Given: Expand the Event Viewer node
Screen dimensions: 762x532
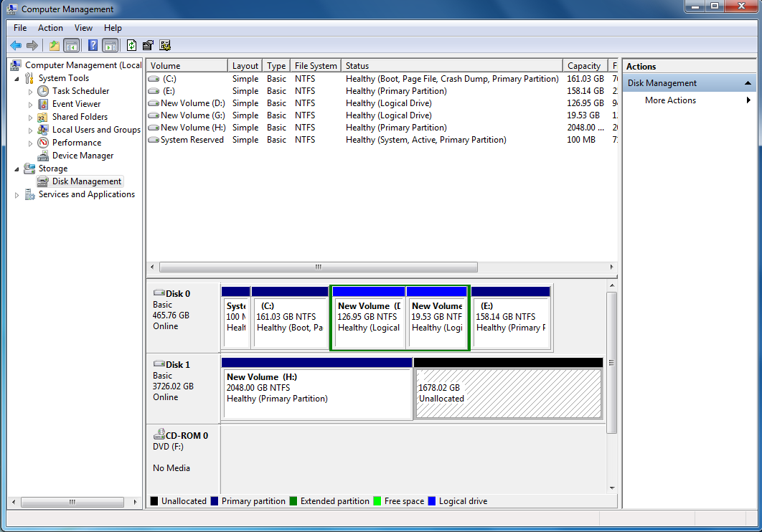Looking at the screenshot, I should [x=30, y=105].
